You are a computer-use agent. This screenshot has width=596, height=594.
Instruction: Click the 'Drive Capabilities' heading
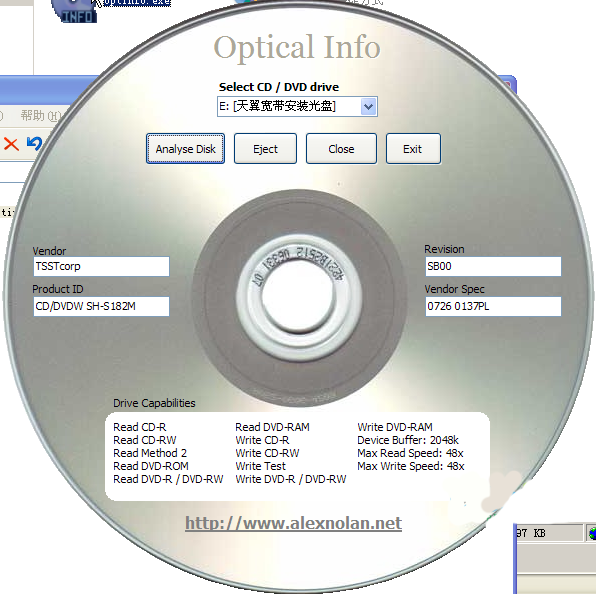click(154, 403)
